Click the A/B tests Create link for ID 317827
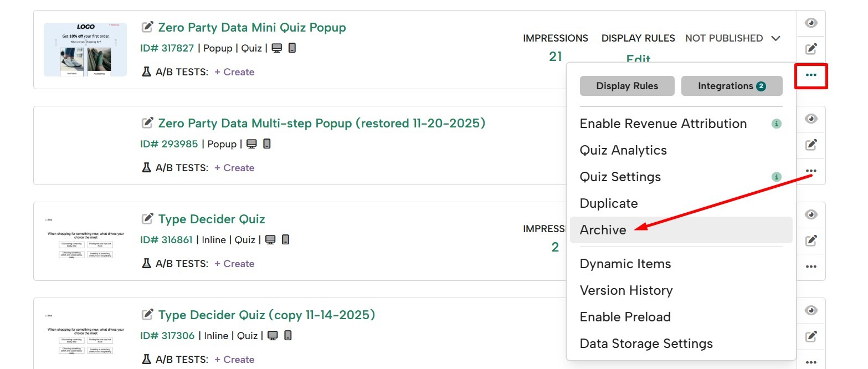The width and height of the screenshot is (868, 369). (234, 72)
